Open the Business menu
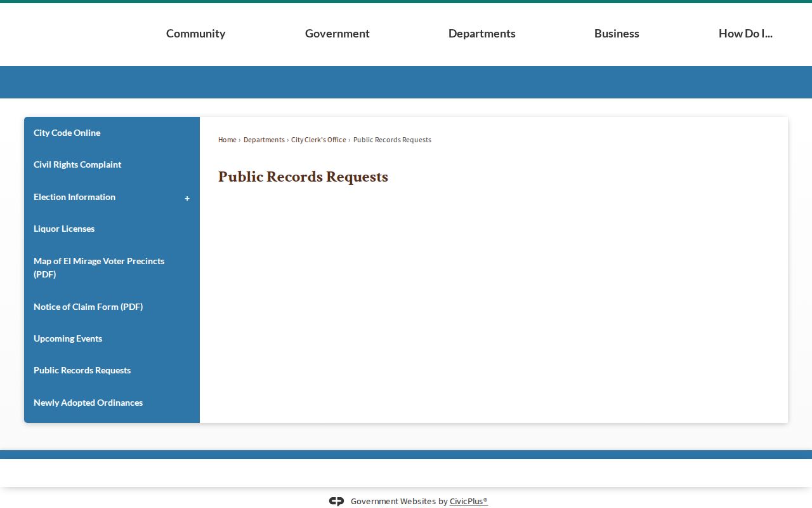 coord(617,34)
